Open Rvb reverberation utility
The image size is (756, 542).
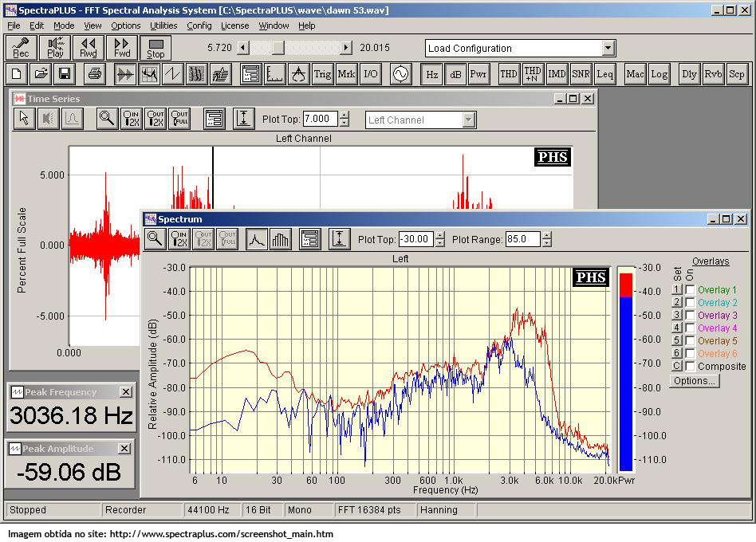(713, 74)
